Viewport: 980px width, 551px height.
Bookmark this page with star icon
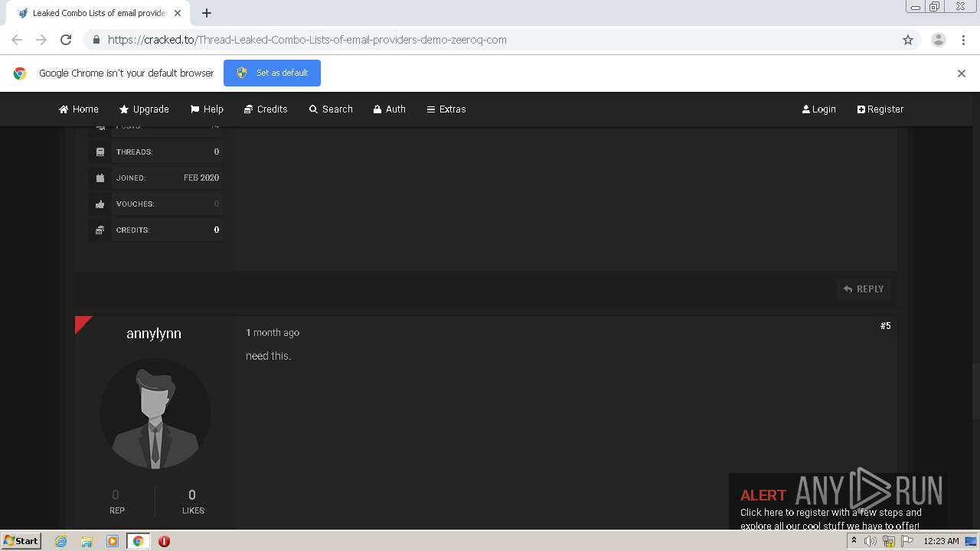pyautogui.click(x=908, y=40)
